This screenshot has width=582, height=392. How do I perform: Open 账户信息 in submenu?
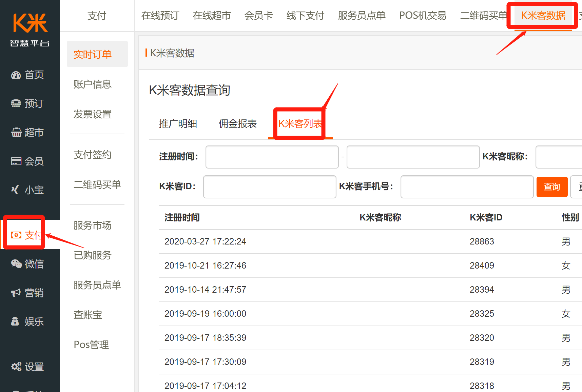coord(93,84)
